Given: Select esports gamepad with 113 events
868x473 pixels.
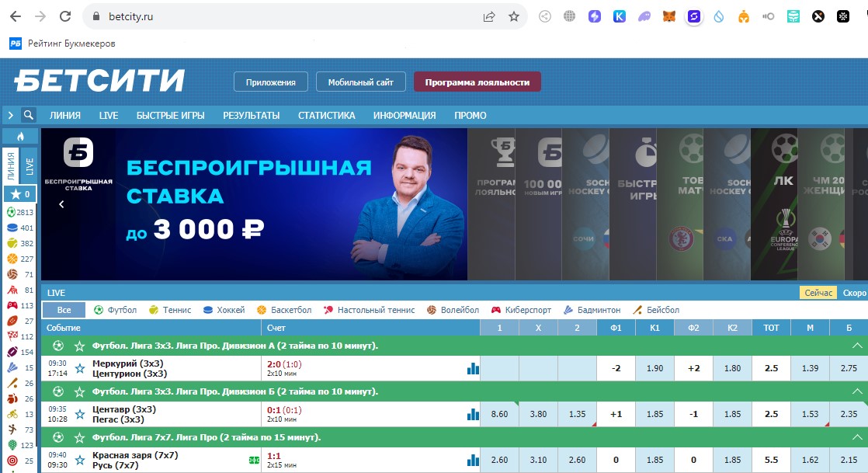Looking at the screenshot, I should pos(20,305).
